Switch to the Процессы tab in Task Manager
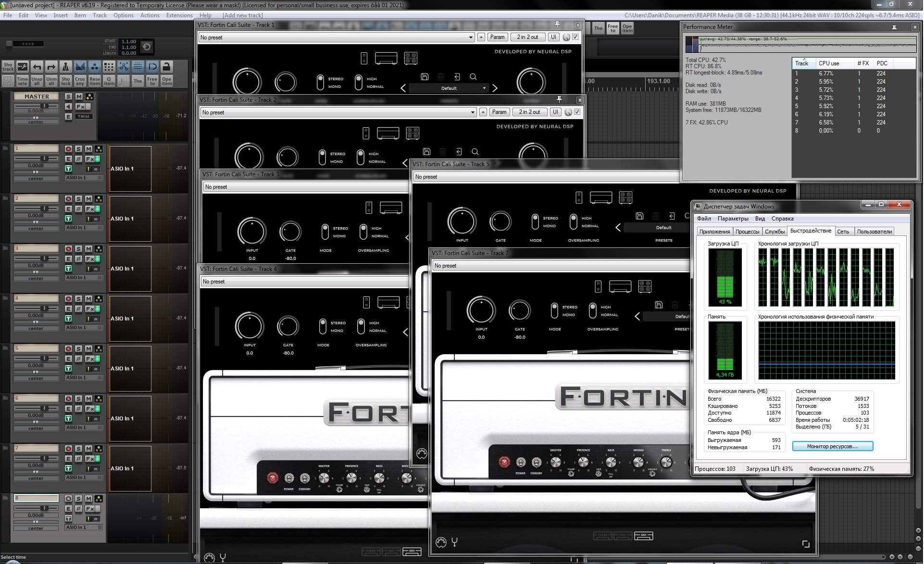Screen dimensions: 924x564 [747, 232]
